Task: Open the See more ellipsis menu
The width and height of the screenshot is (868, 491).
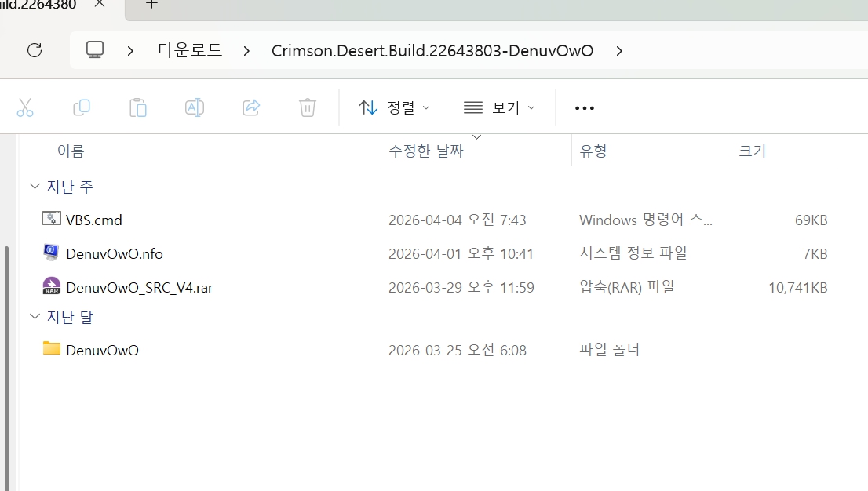Action: [x=585, y=107]
